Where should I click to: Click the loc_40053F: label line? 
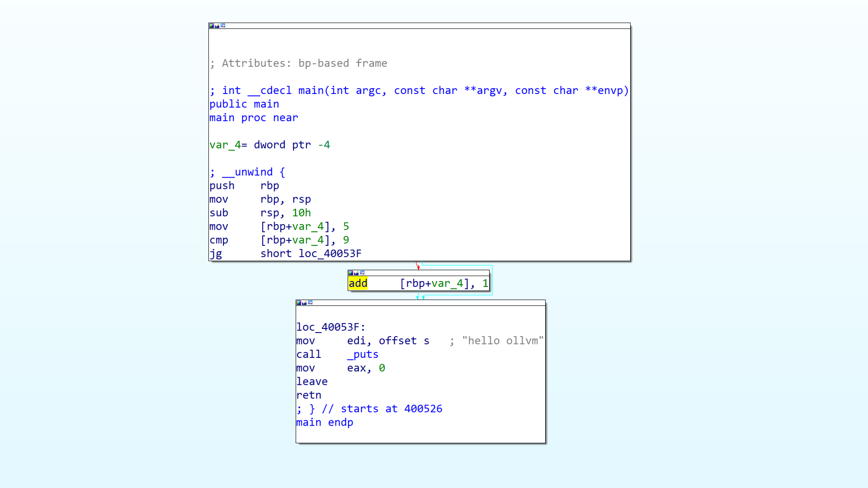331,327
